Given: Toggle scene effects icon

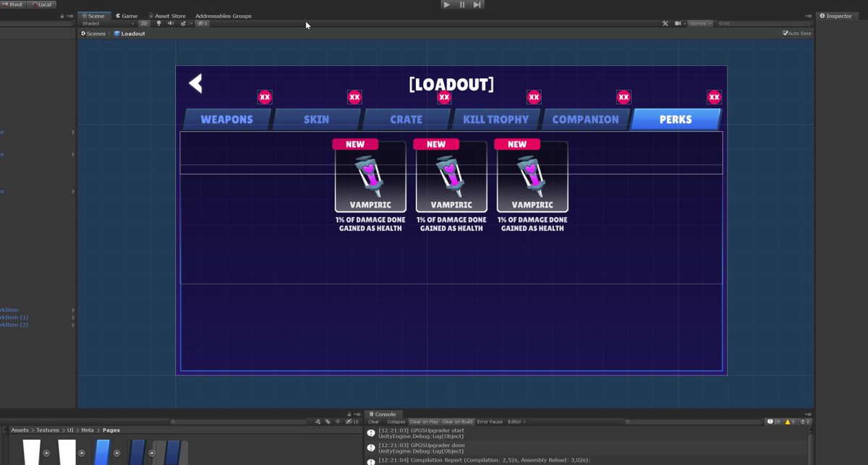Looking at the screenshot, I should click(x=184, y=23).
